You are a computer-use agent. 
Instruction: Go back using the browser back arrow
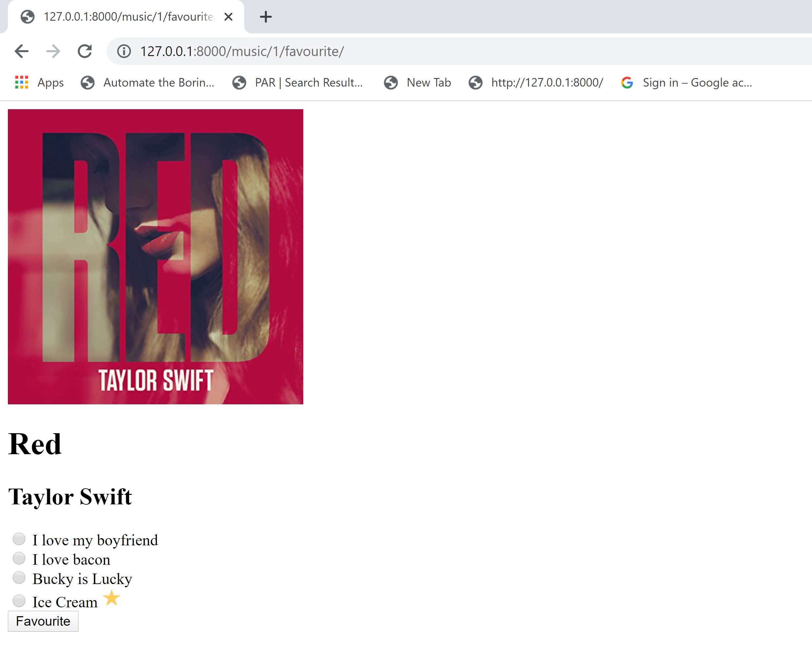point(21,51)
